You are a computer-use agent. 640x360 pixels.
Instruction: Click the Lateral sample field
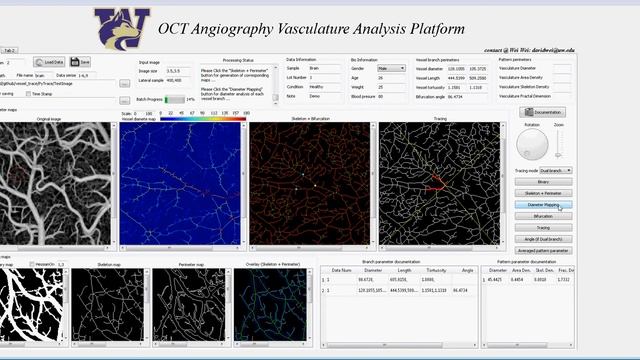(x=178, y=80)
